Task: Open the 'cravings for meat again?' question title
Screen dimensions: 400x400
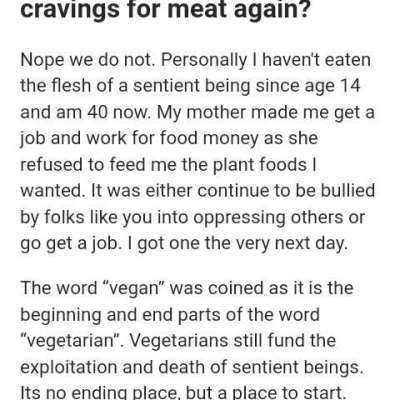Action: point(165,10)
